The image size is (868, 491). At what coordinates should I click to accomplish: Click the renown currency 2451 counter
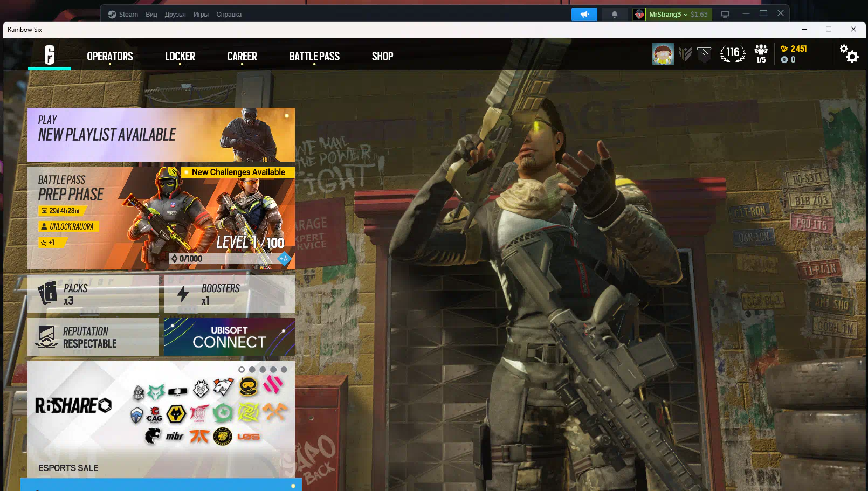(x=794, y=49)
